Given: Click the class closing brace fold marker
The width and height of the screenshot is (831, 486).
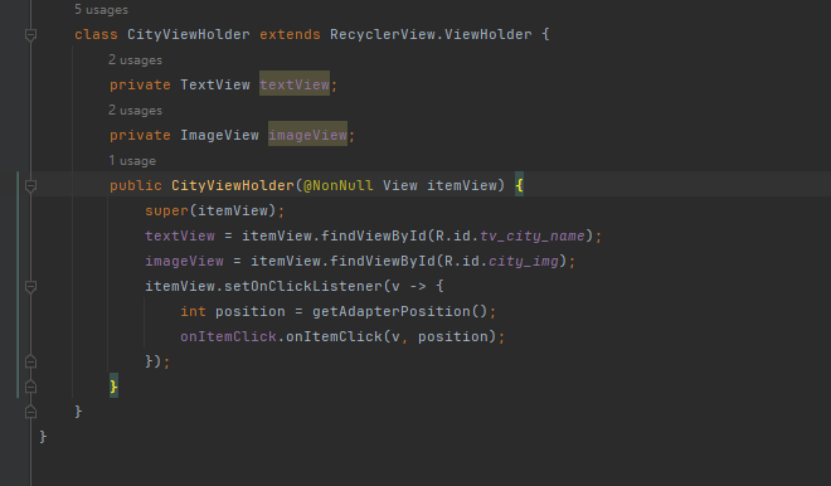Looking at the screenshot, I should (x=31, y=412).
